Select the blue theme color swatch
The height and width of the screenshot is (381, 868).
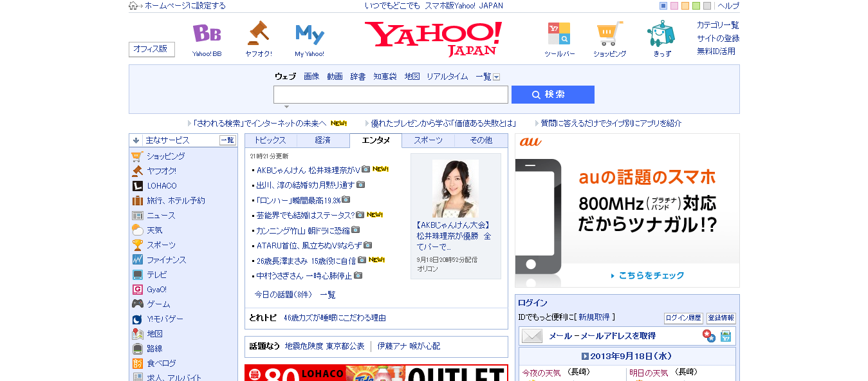[x=663, y=6]
